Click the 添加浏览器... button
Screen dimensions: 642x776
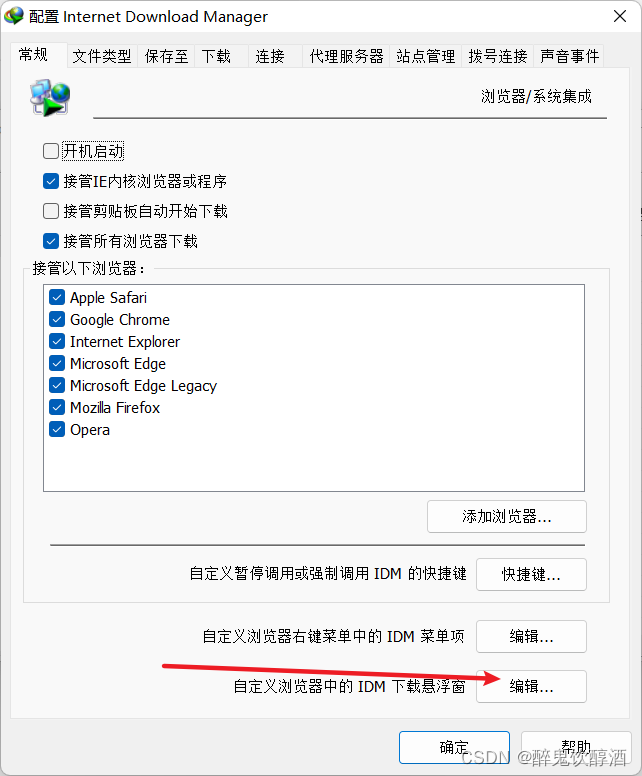[507, 517]
